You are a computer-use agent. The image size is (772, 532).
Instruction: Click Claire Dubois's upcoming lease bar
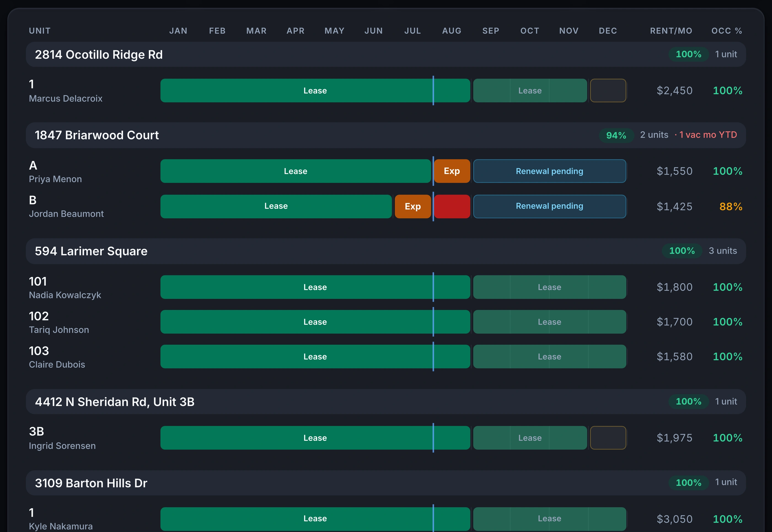[549, 356]
